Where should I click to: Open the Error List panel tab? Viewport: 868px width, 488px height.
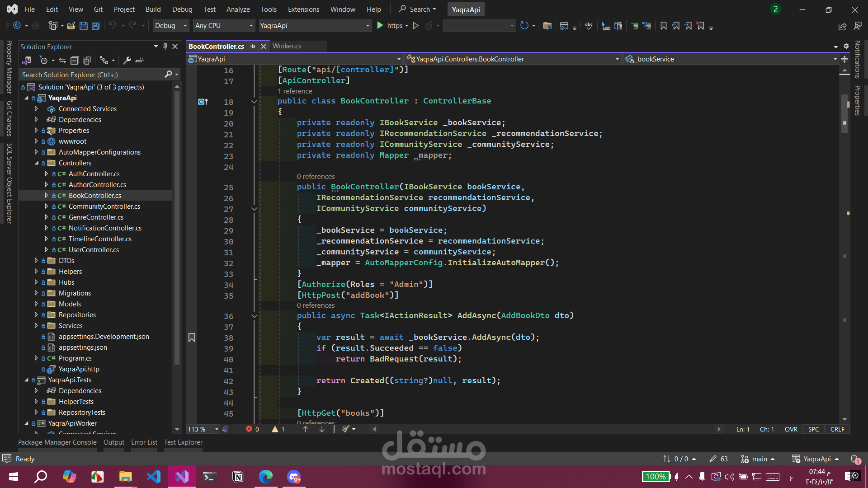pos(144,442)
